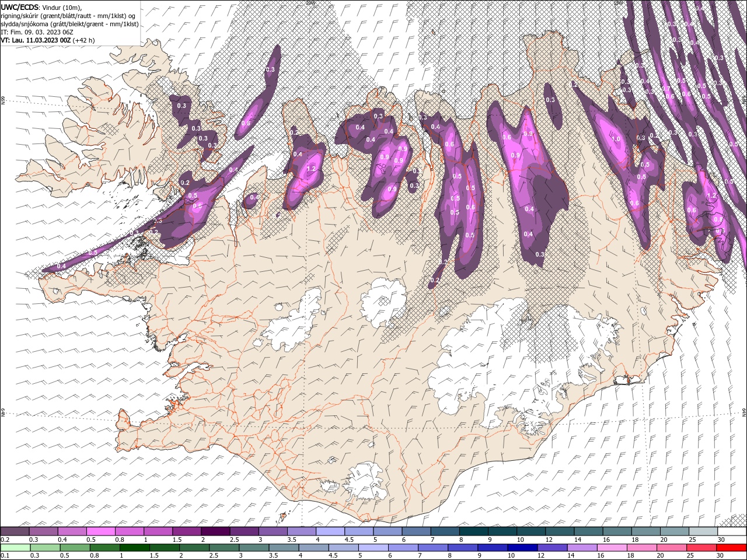Viewport: 747px width, 560px height.
Task: Click the '1.0' precipitation value on the map
Action: tap(616, 139)
